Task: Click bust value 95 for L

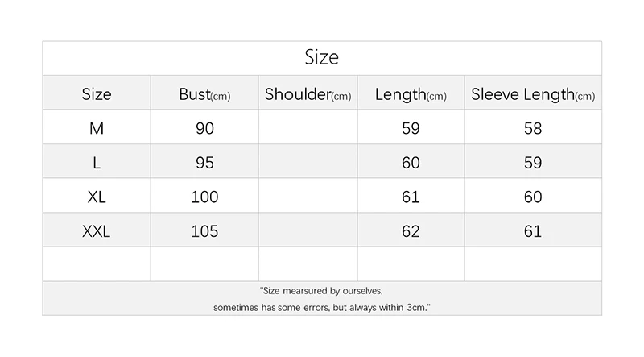Action: point(204,163)
